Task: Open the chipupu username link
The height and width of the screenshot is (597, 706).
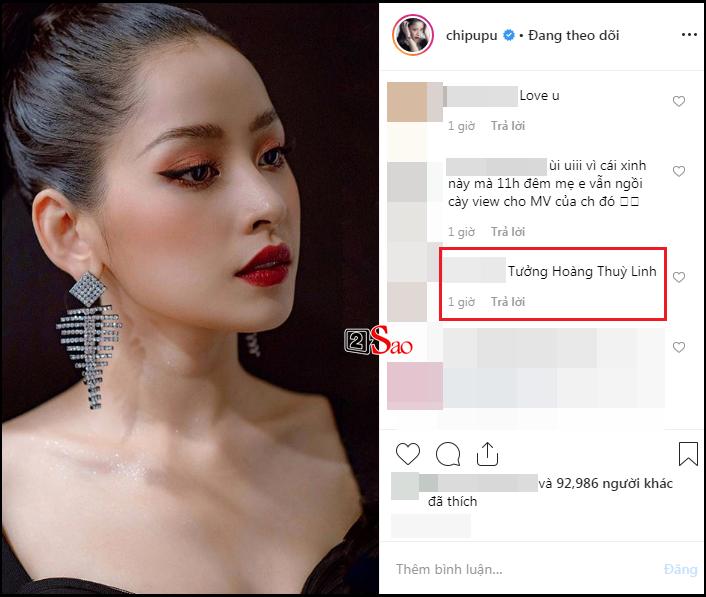Action: (471, 36)
